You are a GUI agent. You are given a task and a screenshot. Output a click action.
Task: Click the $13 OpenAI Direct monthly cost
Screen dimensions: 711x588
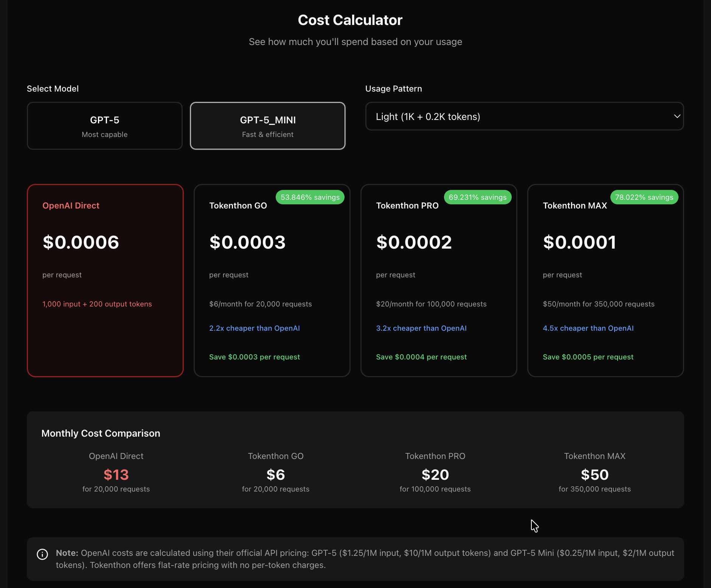click(116, 475)
